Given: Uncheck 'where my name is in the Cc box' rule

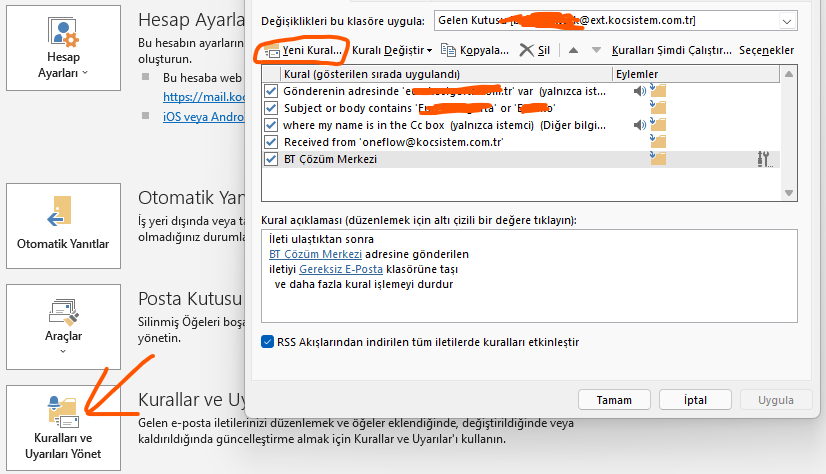Looking at the screenshot, I should coord(271,125).
